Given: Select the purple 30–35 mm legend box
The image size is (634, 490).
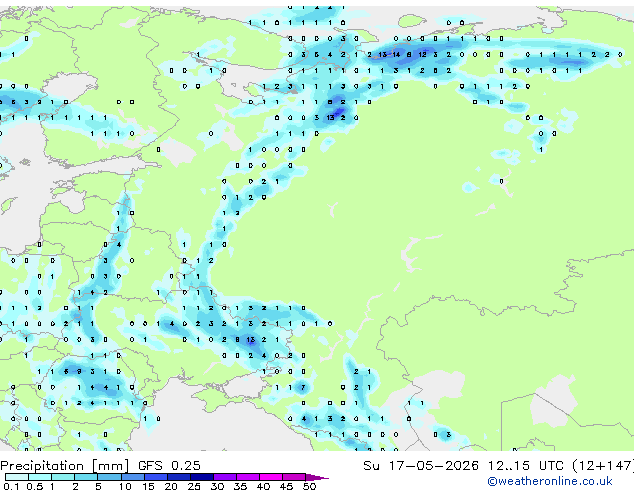Looking at the screenshot, I should 225,477.
